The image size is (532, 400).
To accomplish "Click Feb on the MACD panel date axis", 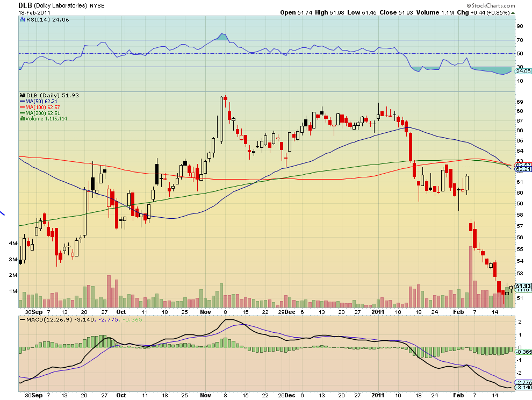I will pos(458,395).
